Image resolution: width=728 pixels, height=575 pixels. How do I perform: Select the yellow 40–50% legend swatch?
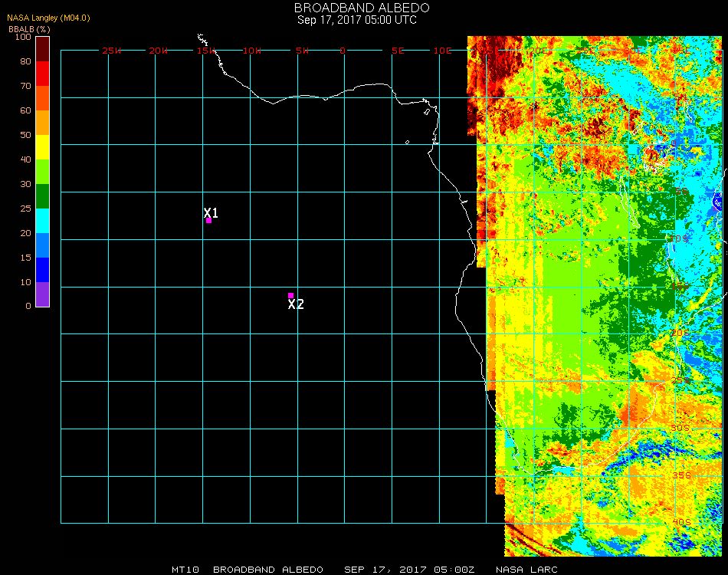(42, 146)
